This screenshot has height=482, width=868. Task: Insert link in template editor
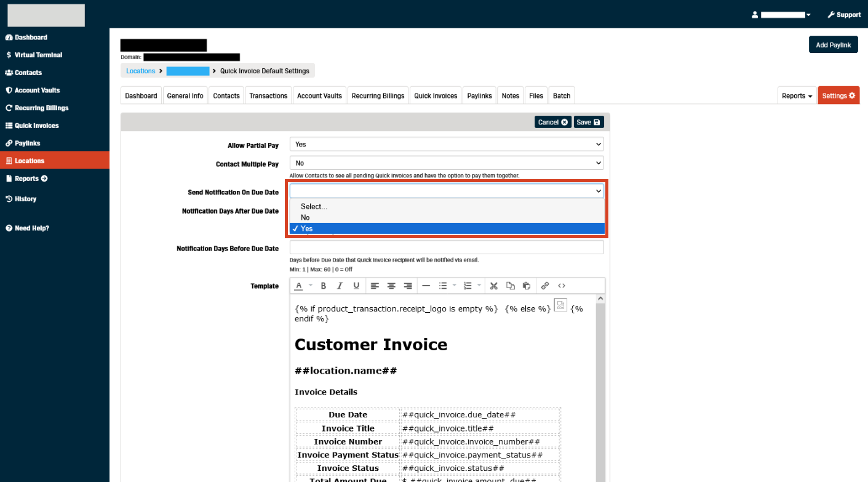(x=545, y=286)
